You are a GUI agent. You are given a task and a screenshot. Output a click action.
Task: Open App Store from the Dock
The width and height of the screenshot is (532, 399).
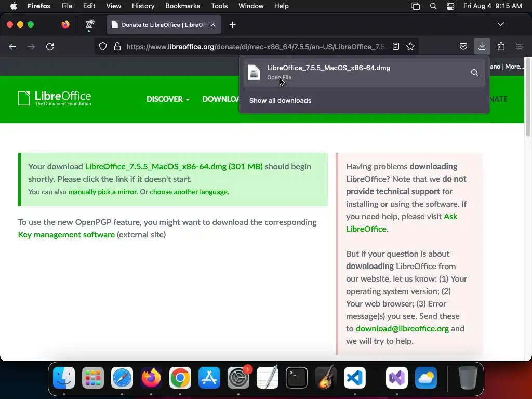(x=209, y=378)
